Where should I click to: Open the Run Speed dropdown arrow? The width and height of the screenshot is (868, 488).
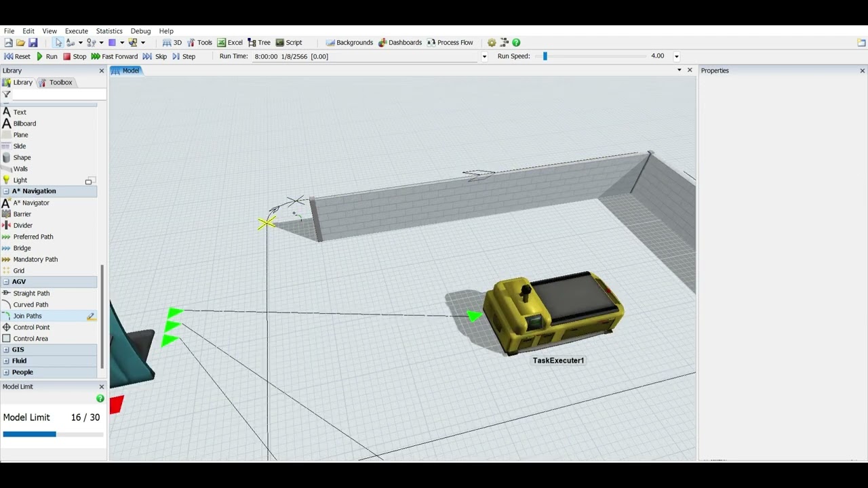(676, 56)
